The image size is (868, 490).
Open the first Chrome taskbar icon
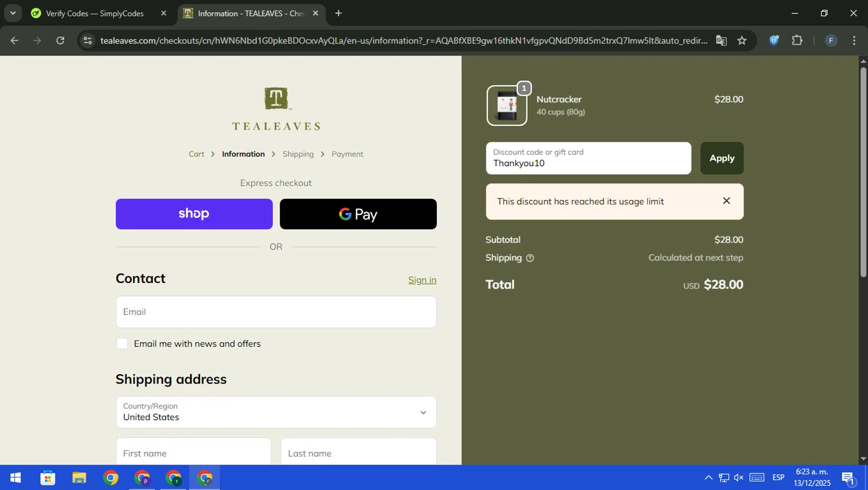(x=111, y=478)
